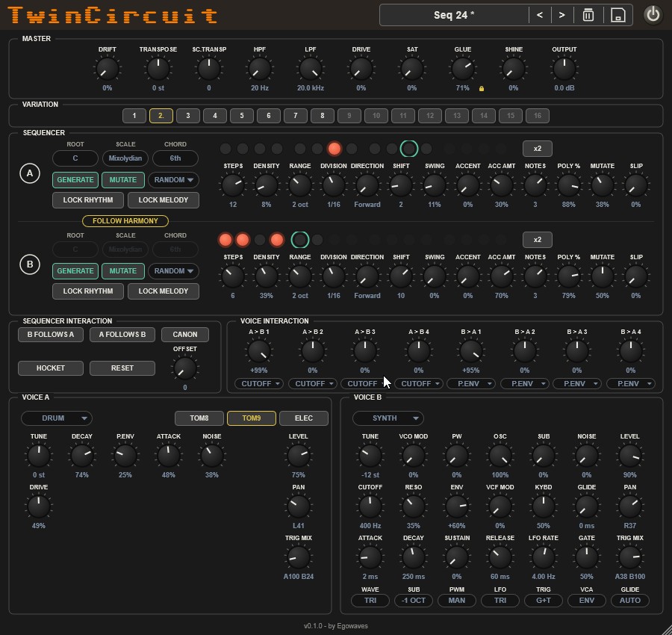The height and width of the screenshot is (635, 672).
Task: Open Sequencer A RANDOM dropdown
Action: pos(173,180)
